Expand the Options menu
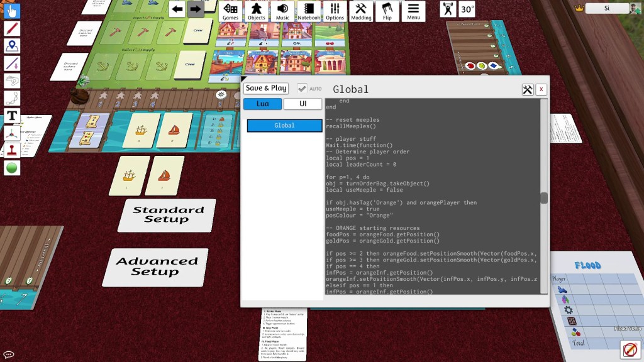The width and height of the screenshot is (644, 362). point(335,11)
